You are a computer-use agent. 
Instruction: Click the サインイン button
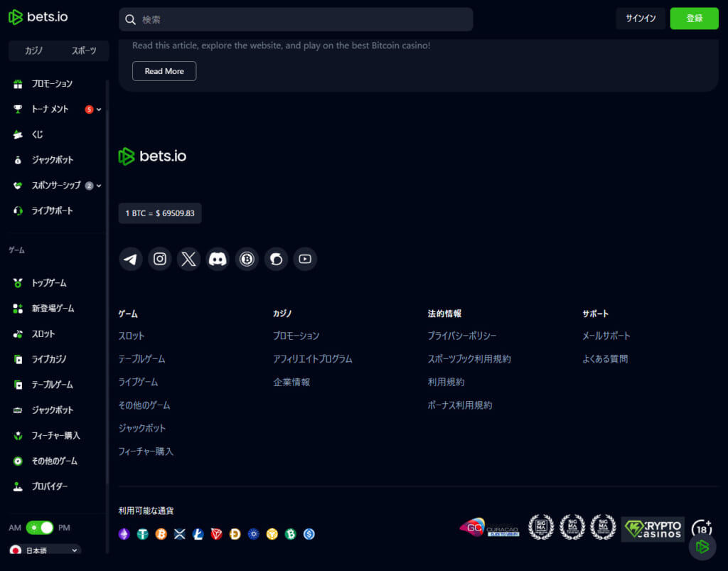point(641,18)
